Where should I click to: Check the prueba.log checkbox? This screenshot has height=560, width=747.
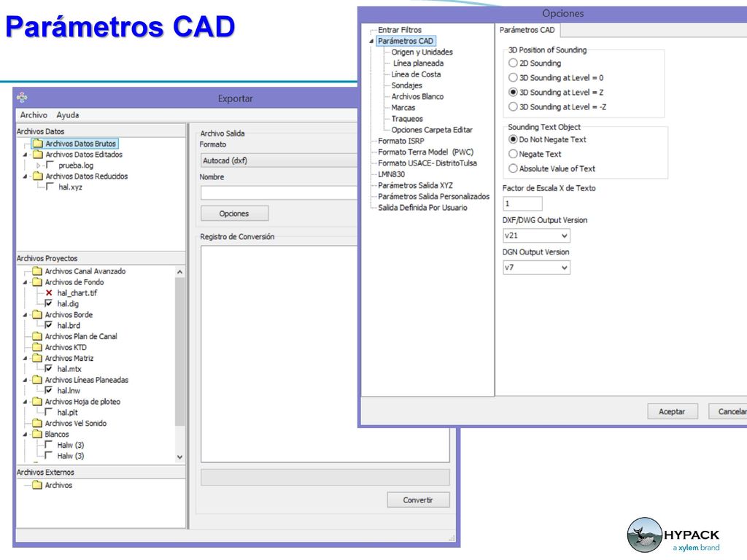(x=50, y=165)
